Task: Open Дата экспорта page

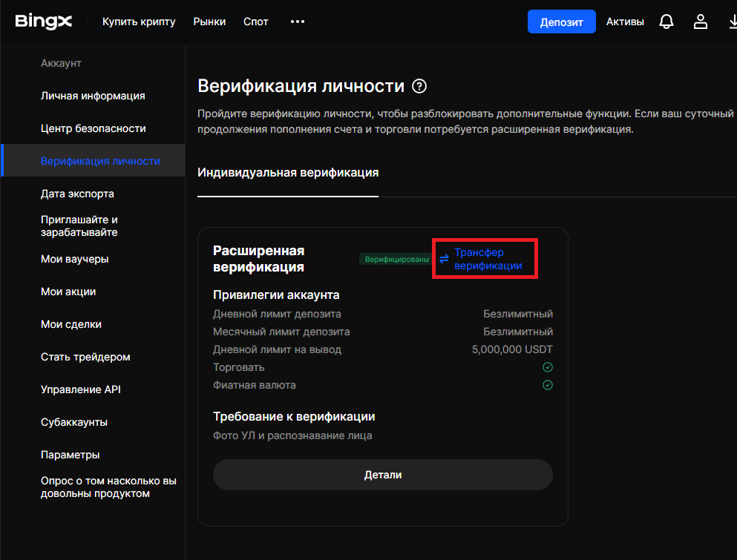Action: [77, 194]
